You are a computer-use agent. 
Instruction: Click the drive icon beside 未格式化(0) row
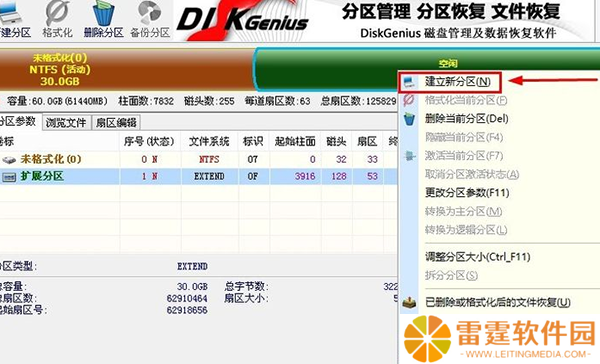tap(9, 159)
